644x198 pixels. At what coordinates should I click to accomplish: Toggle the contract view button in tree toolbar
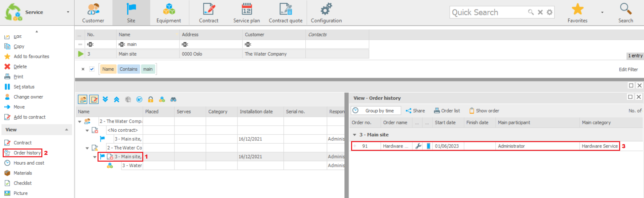[94, 99]
